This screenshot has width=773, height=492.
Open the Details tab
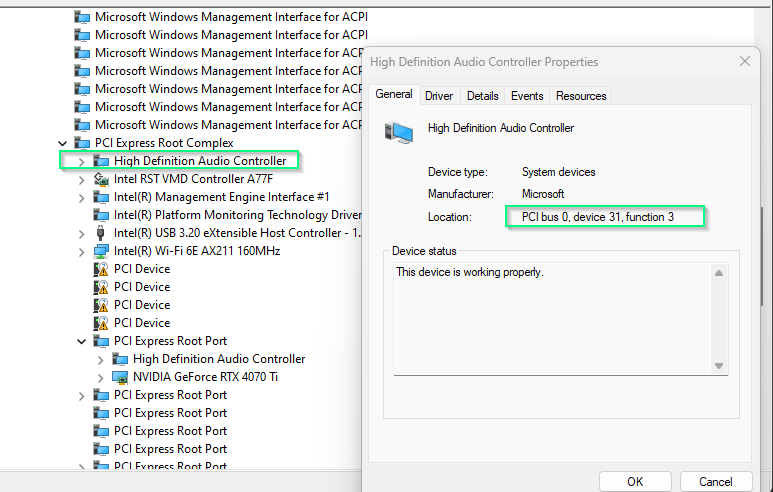(482, 96)
